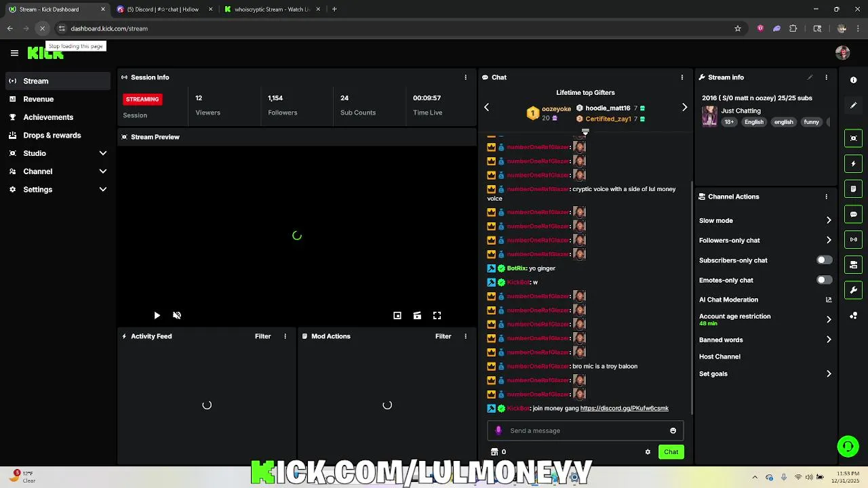
Task: Toggle the broadcast signal widget icon in sidebar
Action: (x=853, y=239)
